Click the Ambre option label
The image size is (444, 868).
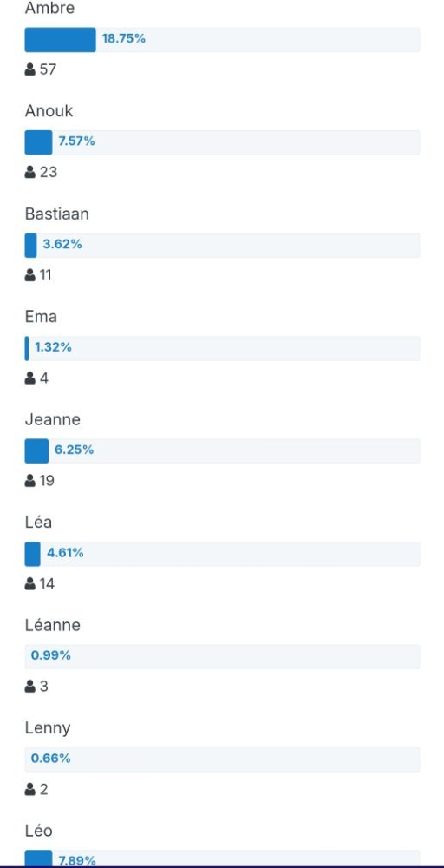point(49,9)
